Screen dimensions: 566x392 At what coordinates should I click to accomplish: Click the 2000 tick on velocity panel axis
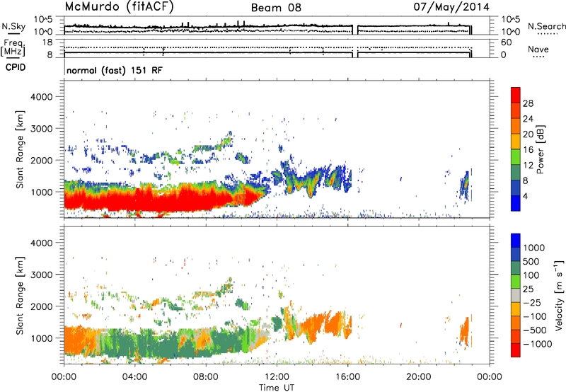[41, 306]
